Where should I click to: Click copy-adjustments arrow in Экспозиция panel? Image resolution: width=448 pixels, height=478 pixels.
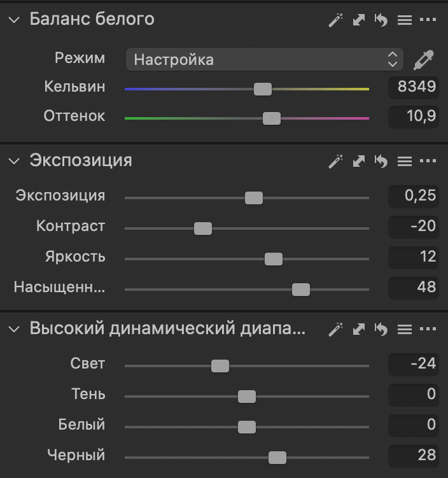click(359, 161)
